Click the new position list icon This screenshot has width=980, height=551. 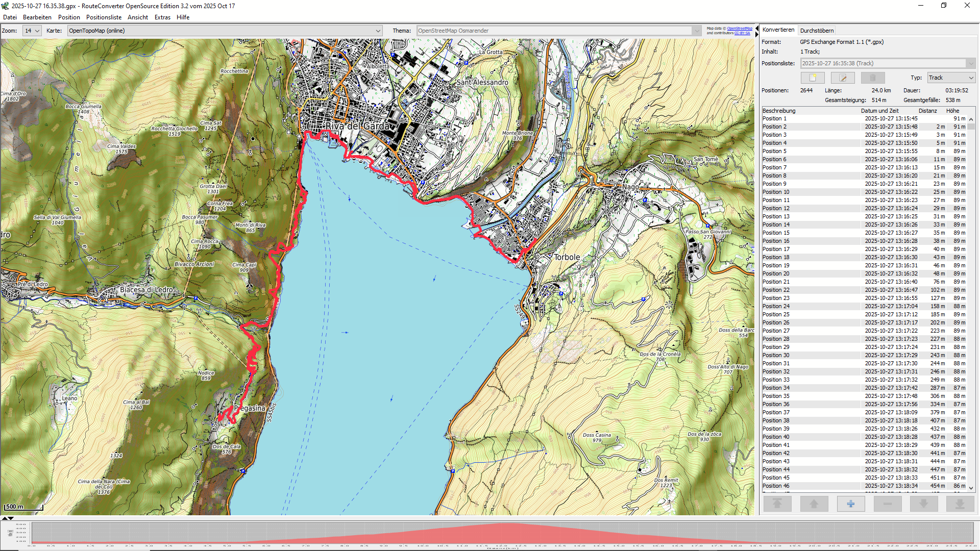click(813, 78)
